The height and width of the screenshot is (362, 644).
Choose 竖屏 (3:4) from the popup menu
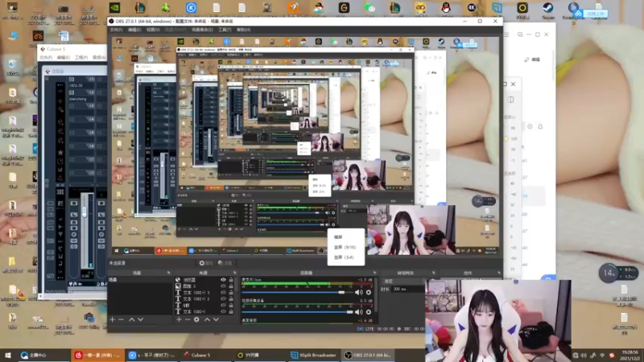click(x=344, y=257)
